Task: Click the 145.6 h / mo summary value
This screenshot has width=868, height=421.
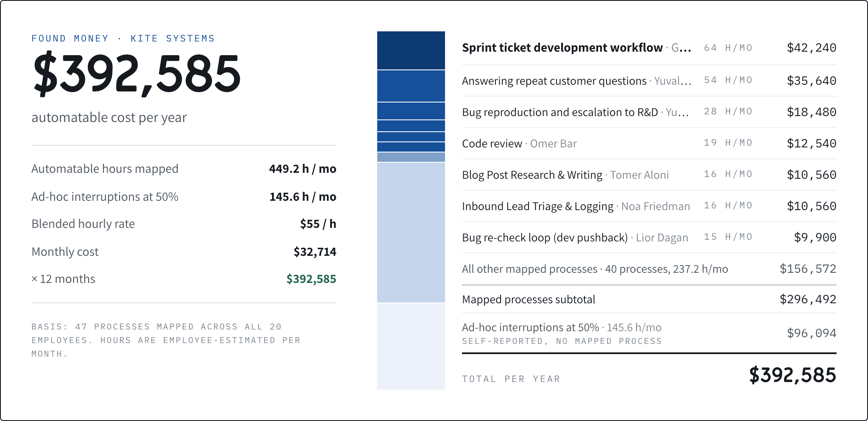Action: [303, 197]
